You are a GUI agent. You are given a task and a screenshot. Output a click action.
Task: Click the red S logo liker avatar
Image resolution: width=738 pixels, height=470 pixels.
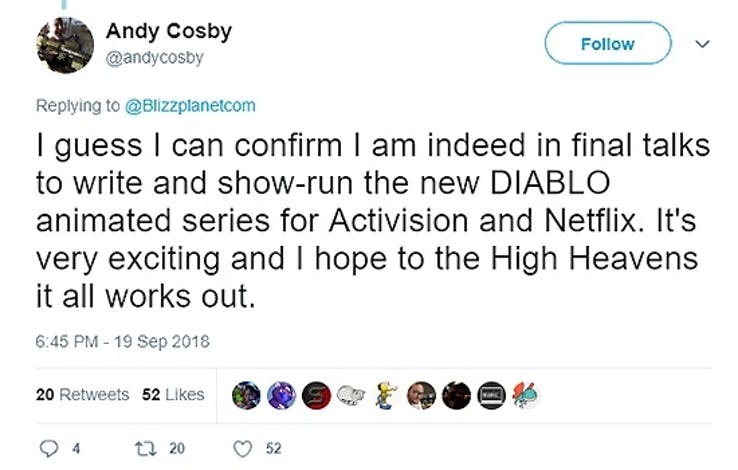click(314, 394)
